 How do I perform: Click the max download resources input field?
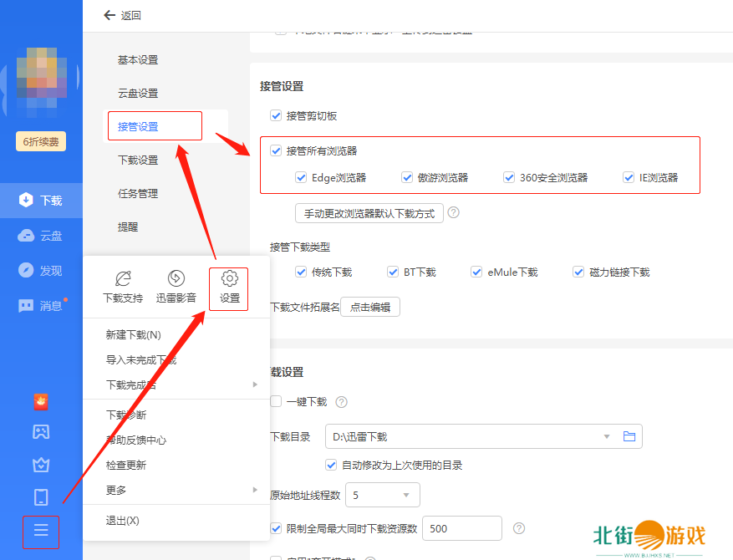pyautogui.click(x=461, y=528)
